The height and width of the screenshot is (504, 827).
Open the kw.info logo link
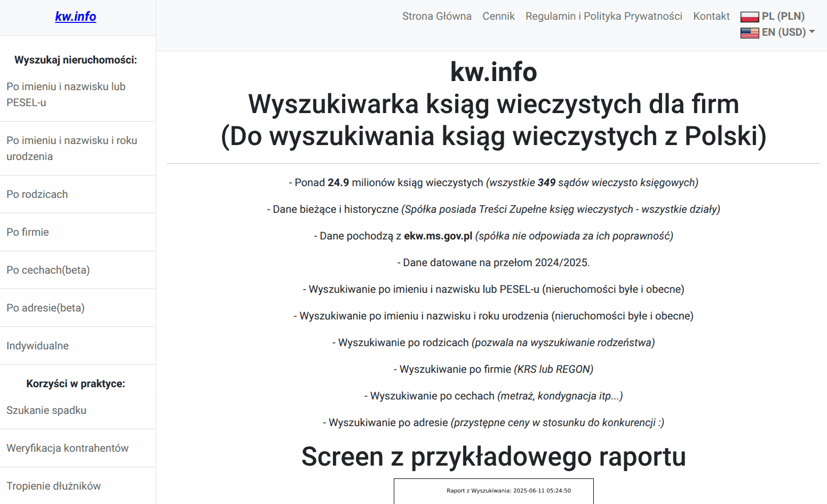[76, 17]
